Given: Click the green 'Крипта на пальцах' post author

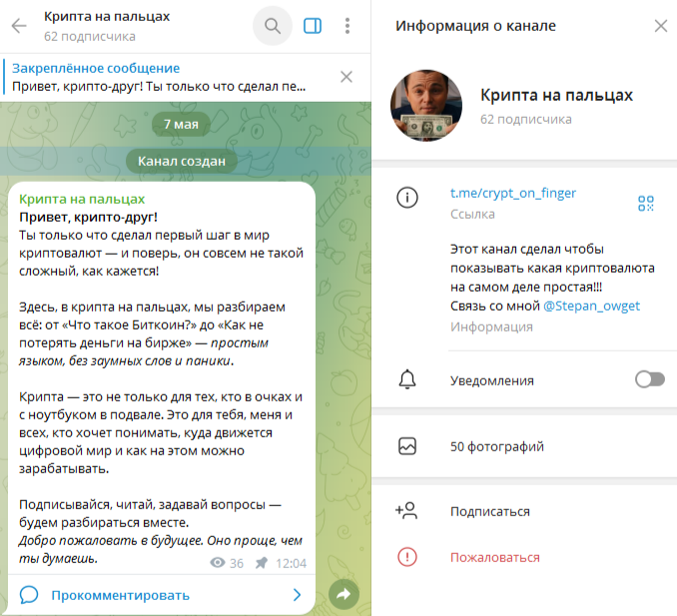Looking at the screenshot, I should [82, 199].
